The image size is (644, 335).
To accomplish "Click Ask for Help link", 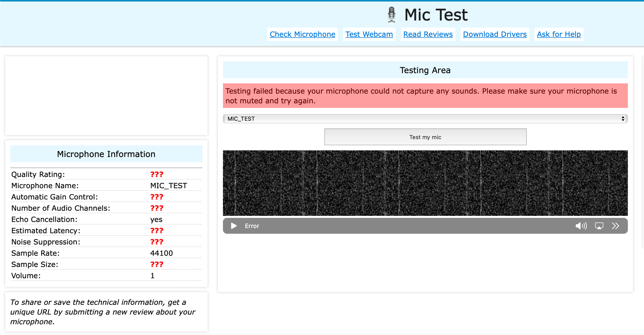I will click(x=559, y=34).
